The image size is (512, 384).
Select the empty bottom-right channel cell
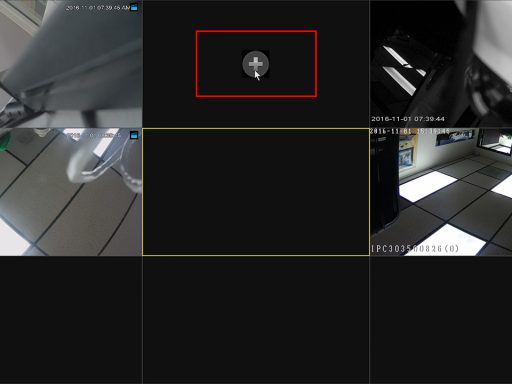click(x=441, y=320)
